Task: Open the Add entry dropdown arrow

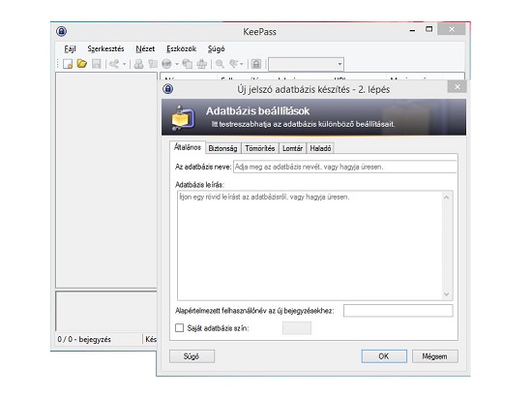Action: tap(124, 64)
